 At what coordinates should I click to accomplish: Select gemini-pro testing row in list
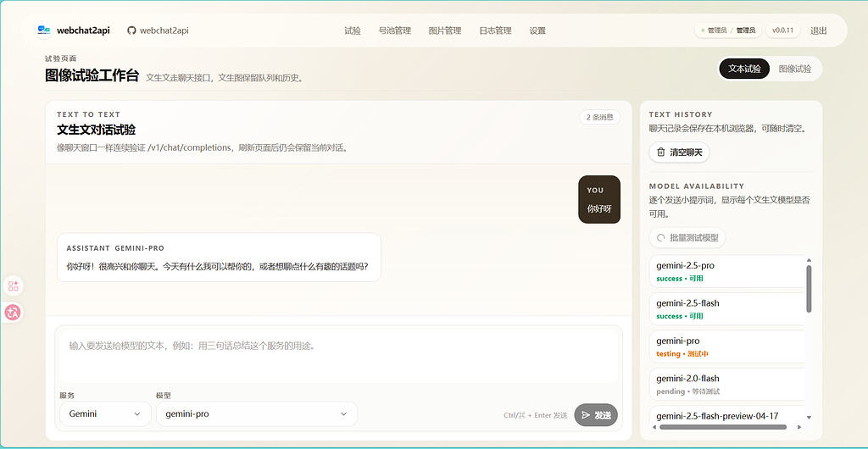click(726, 346)
